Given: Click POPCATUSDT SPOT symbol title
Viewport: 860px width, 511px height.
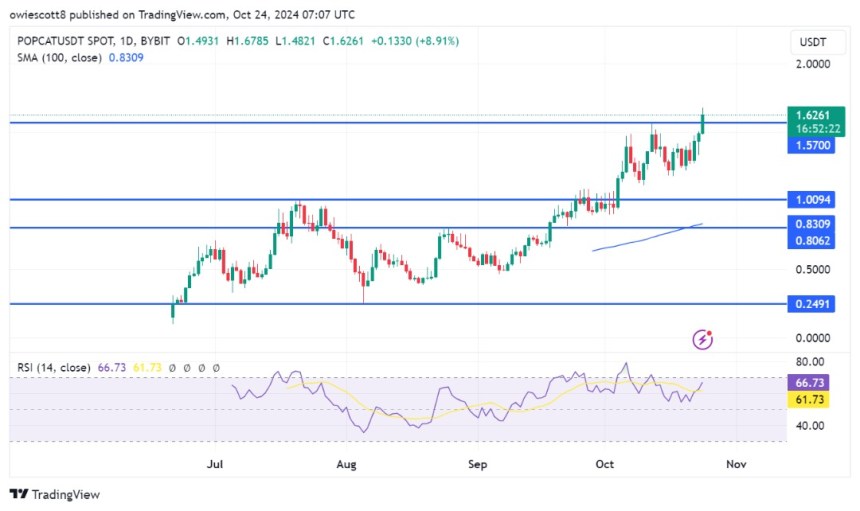Looking at the screenshot, I should pos(66,41).
